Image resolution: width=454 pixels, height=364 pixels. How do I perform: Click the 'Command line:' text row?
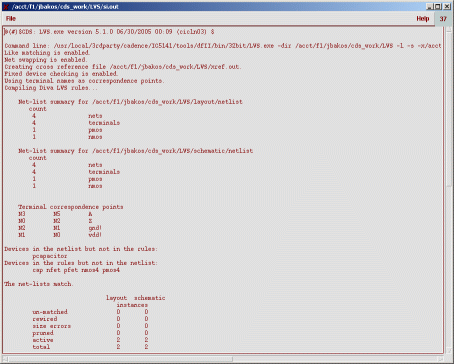(223, 46)
